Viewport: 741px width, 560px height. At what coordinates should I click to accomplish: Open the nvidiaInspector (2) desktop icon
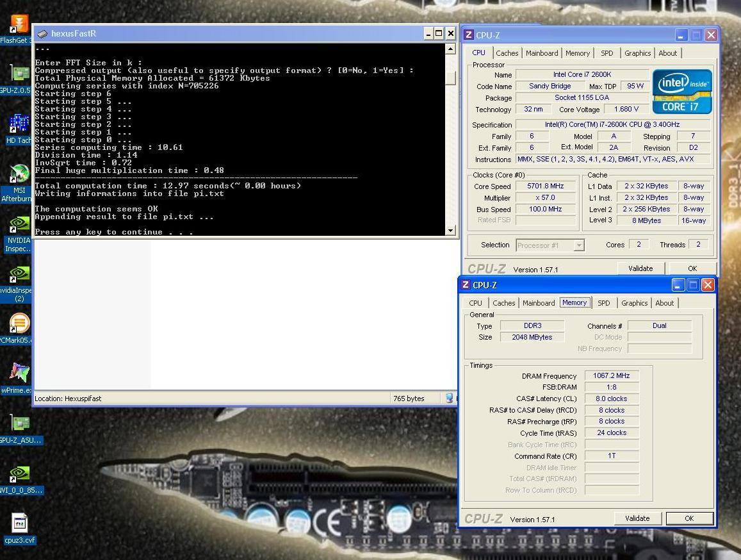19,274
